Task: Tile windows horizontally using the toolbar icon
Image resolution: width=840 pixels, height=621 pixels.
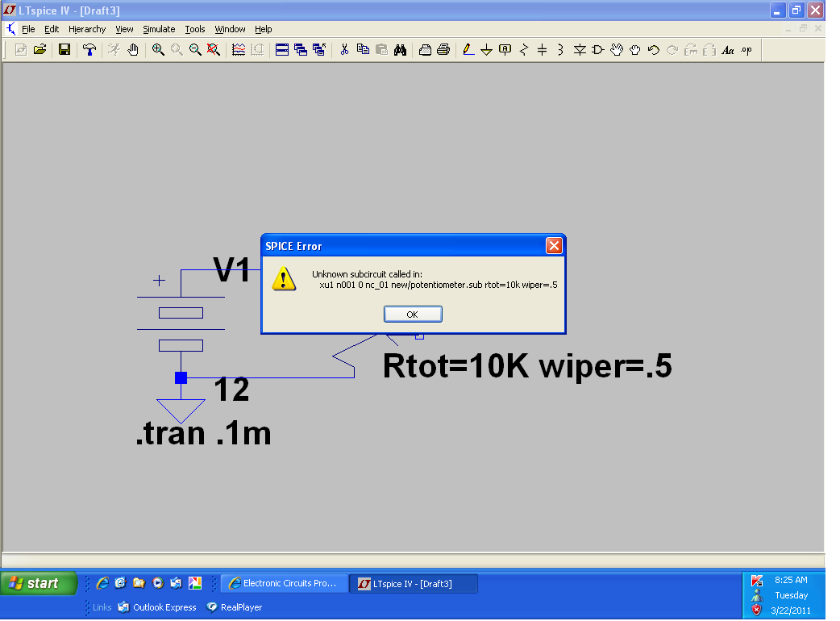Action: point(282,50)
